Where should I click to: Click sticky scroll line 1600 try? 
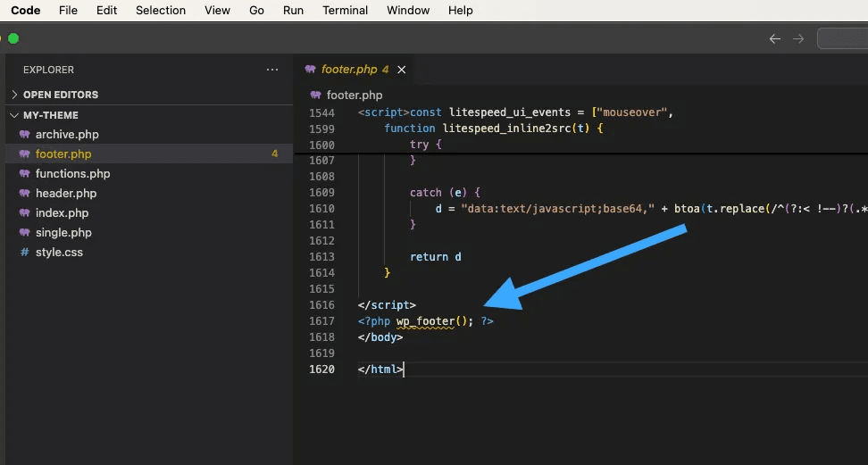(424, 145)
